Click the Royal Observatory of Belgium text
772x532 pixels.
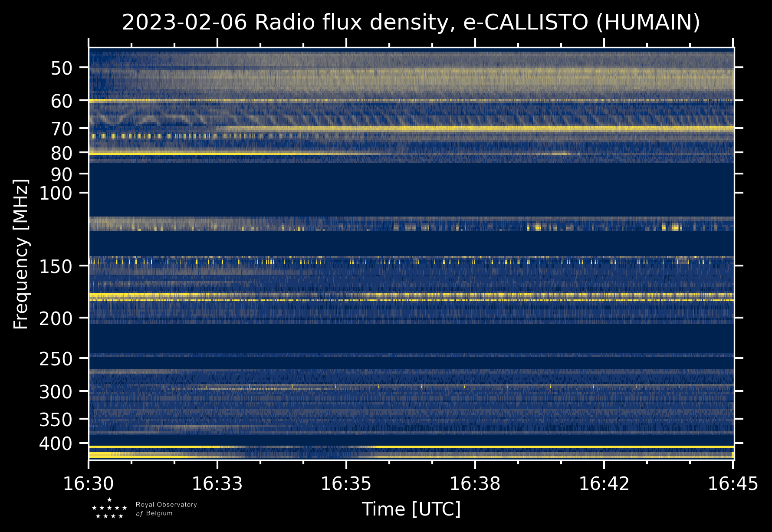(166, 509)
